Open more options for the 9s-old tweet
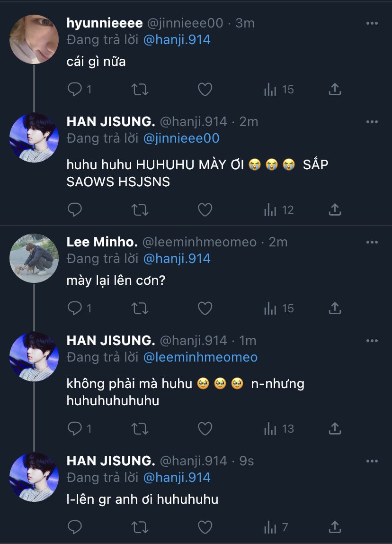Image resolution: width=392 pixels, height=544 pixels. pos(372,461)
